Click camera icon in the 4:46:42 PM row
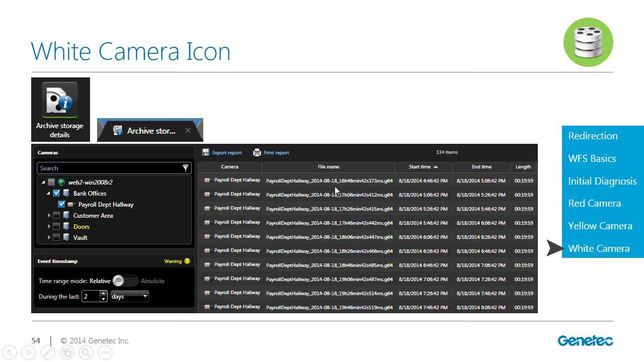The image size is (644, 362). tap(207, 180)
